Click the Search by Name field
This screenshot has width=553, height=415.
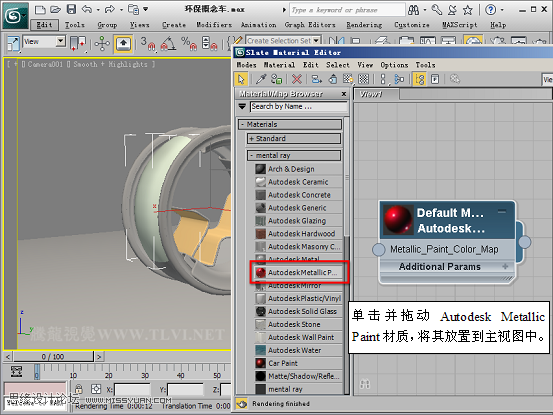(299, 106)
